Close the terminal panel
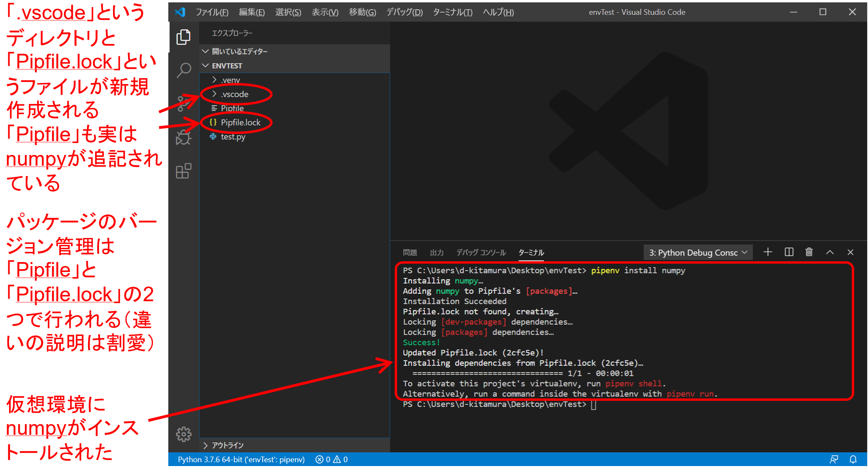This screenshot has height=470, width=868. pos(850,252)
